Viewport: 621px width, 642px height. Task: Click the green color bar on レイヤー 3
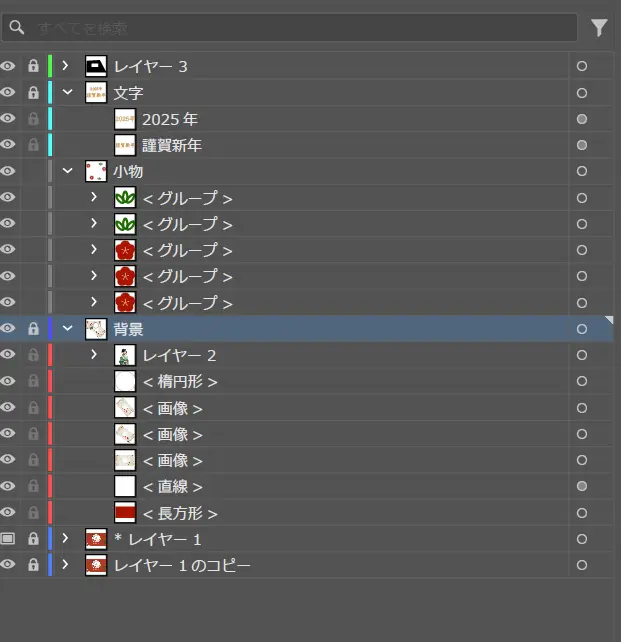click(x=50, y=66)
